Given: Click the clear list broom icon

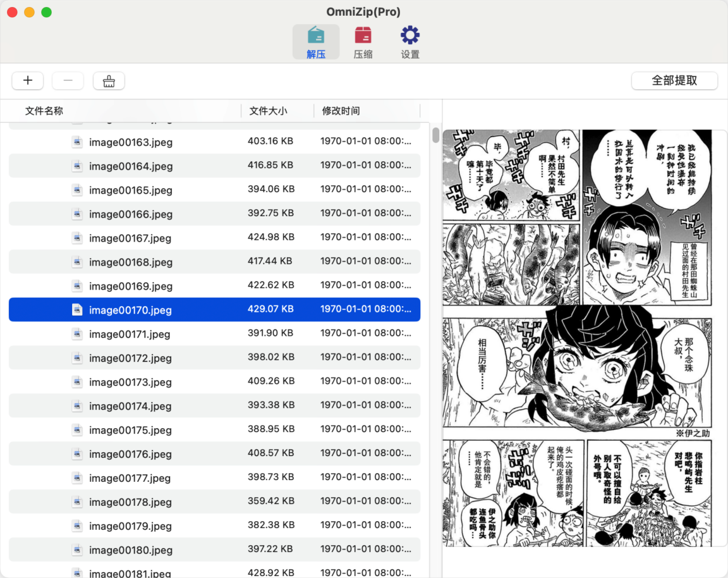Looking at the screenshot, I should (x=109, y=81).
